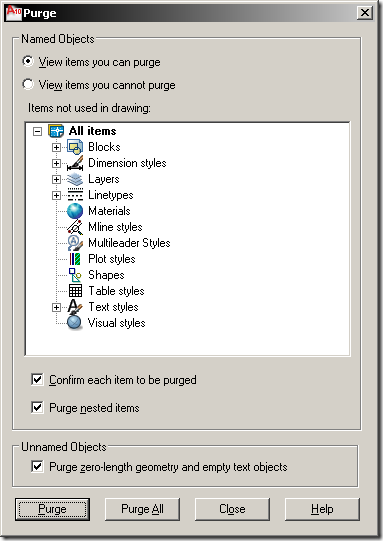Click the Linetypes icon
Image resolution: width=383 pixels, height=541 pixels.
[75, 195]
